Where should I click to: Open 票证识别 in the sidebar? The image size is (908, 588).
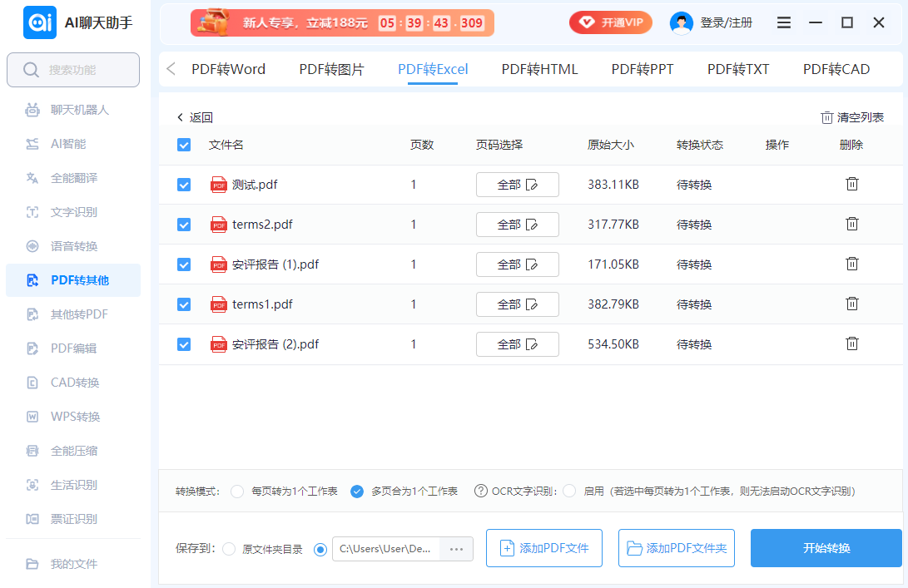point(72,518)
